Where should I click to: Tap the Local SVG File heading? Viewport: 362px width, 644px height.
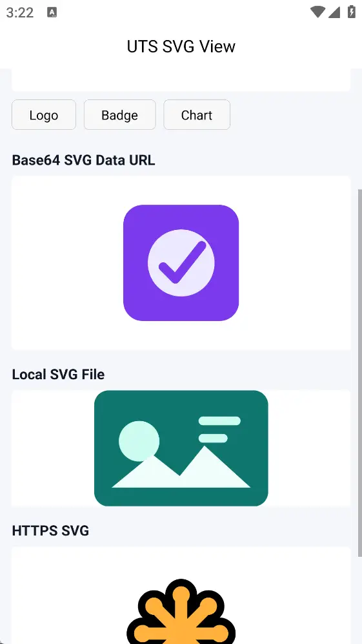point(58,375)
